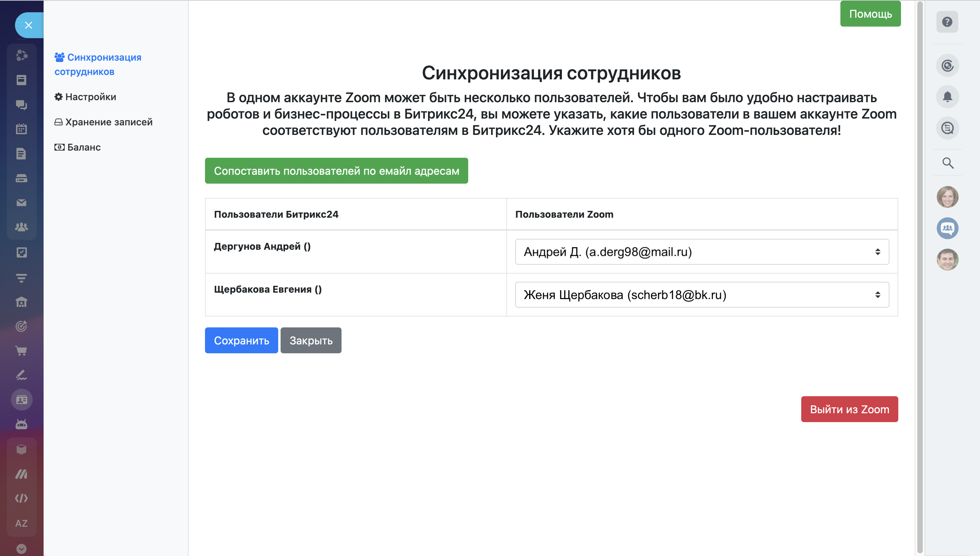Close the slider panel with X button
Screen dimensions: 980x556
tap(28, 25)
